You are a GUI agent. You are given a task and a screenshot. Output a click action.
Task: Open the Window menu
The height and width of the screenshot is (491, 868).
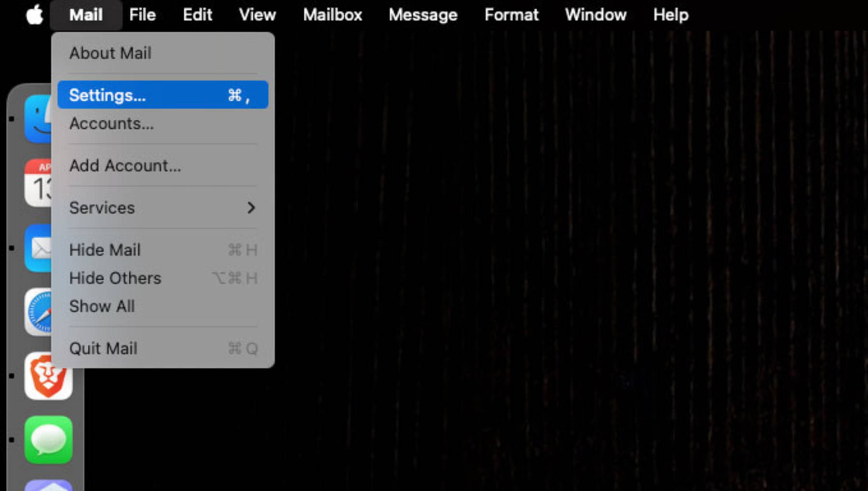[596, 15]
